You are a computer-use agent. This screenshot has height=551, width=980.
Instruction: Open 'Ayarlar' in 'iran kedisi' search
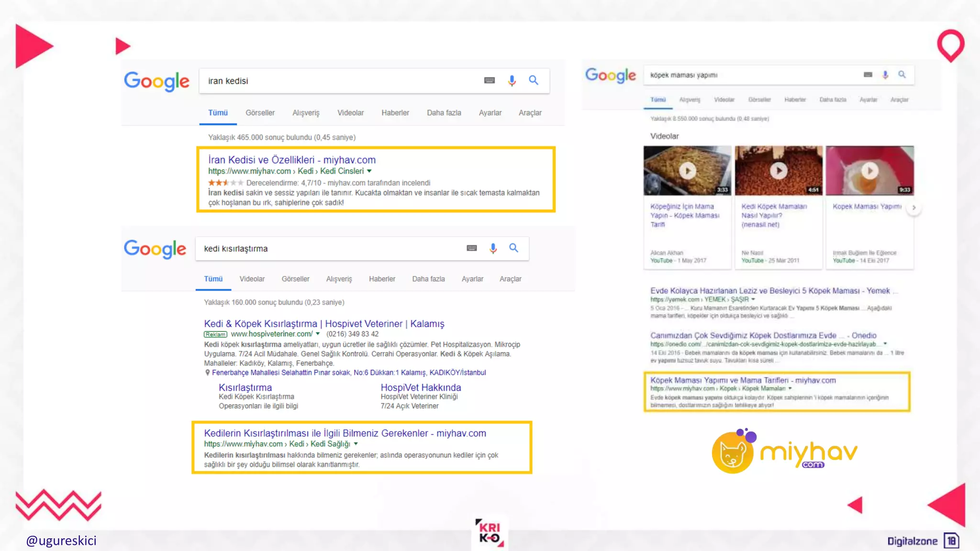(490, 113)
